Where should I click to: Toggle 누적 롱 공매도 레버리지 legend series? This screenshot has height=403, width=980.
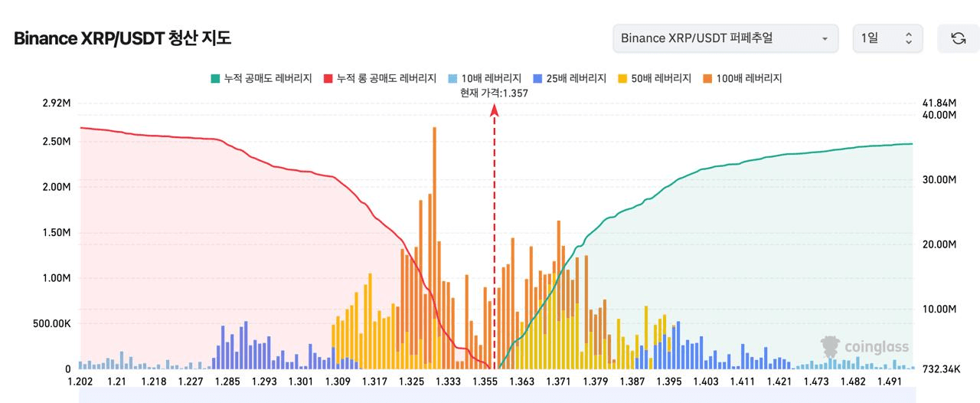(380, 78)
